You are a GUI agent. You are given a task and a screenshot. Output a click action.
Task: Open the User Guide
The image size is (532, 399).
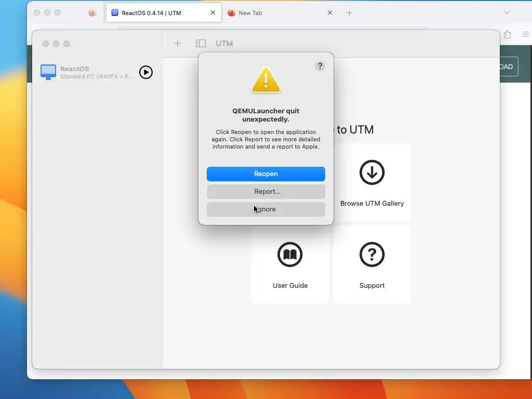[x=290, y=264]
